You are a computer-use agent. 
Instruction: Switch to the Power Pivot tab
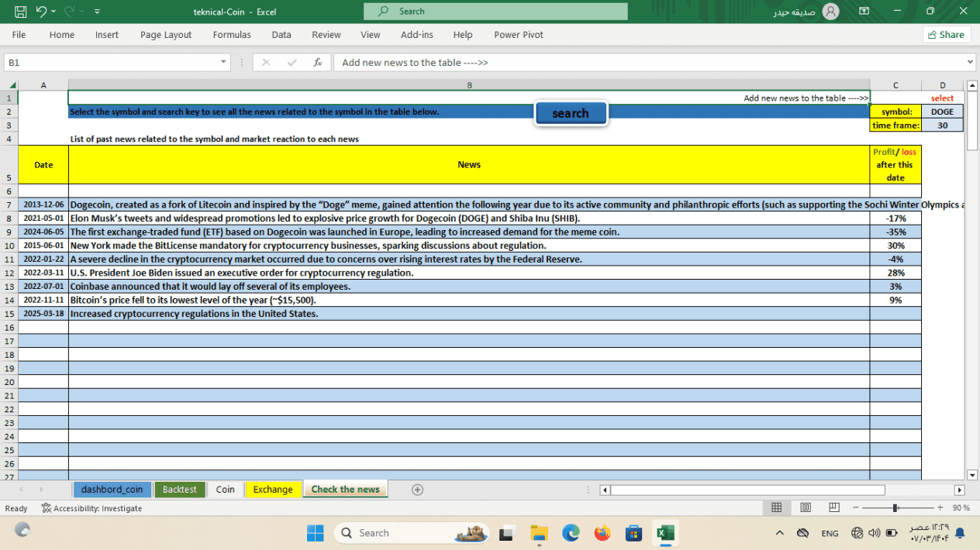pyautogui.click(x=519, y=35)
